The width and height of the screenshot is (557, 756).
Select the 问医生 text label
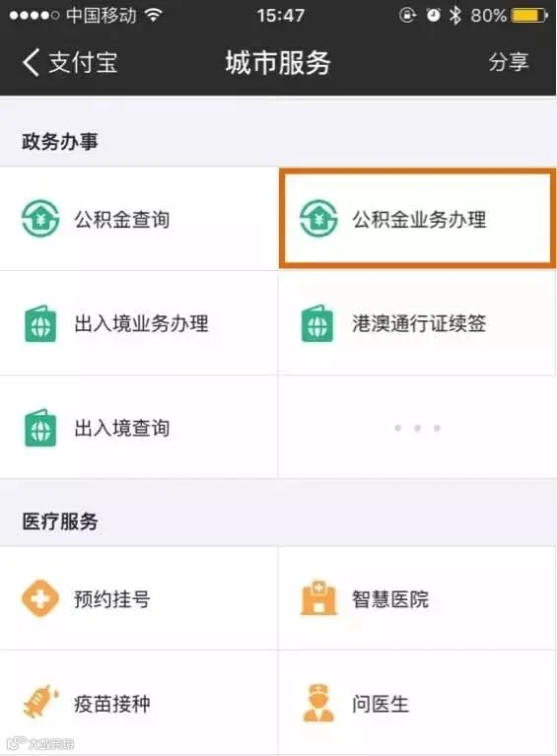[381, 705]
